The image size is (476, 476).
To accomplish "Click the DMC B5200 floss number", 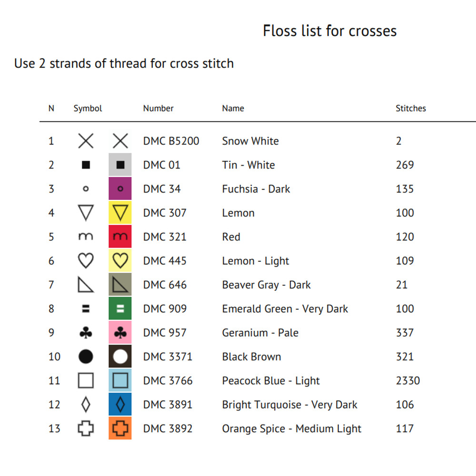I will point(171,141).
